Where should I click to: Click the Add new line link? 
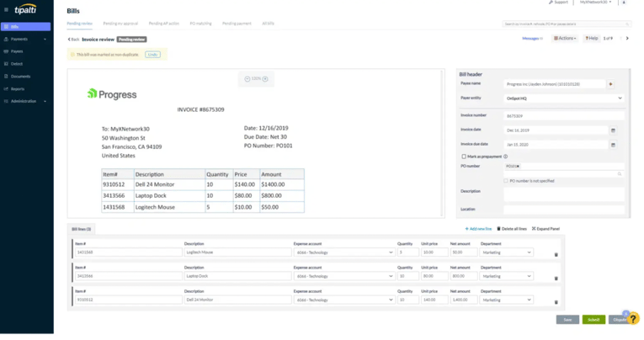pyautogui.click(x=478, y=229)
